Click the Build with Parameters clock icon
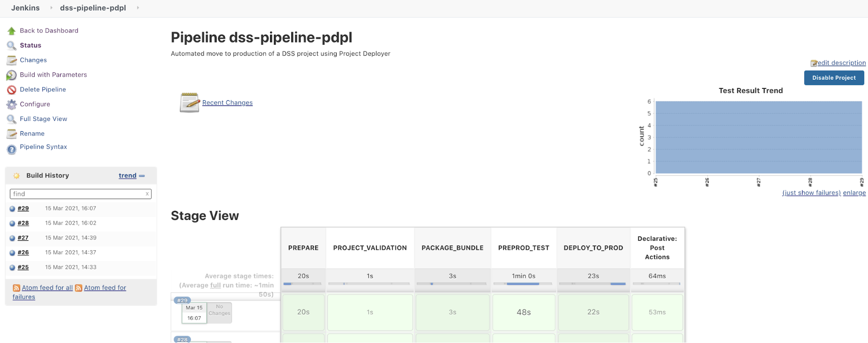 point(12,75)
